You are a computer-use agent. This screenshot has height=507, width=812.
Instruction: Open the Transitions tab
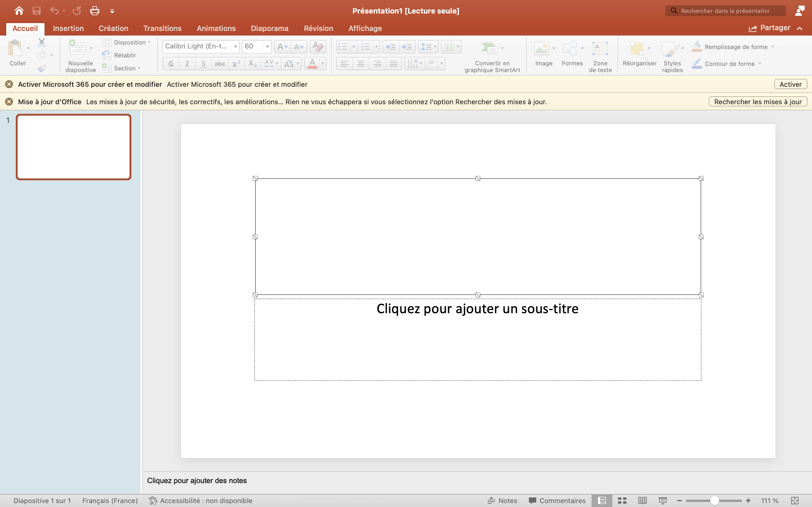[162, 28]
